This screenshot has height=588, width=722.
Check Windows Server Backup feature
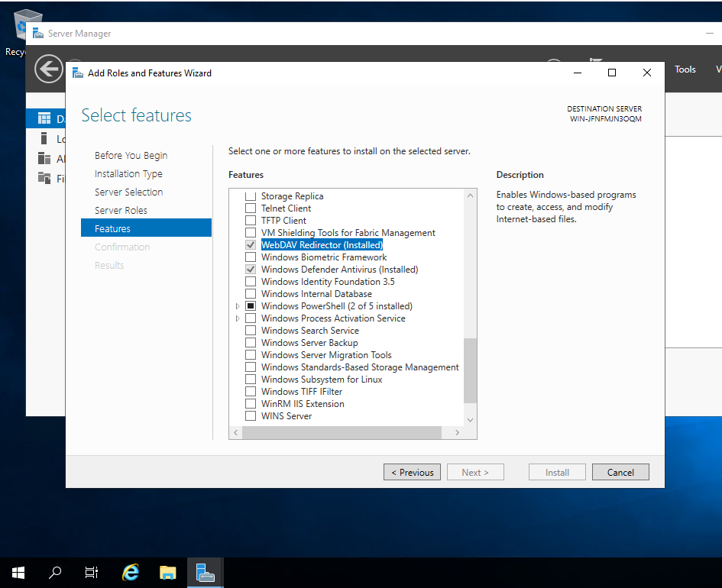tap(251, 342)
